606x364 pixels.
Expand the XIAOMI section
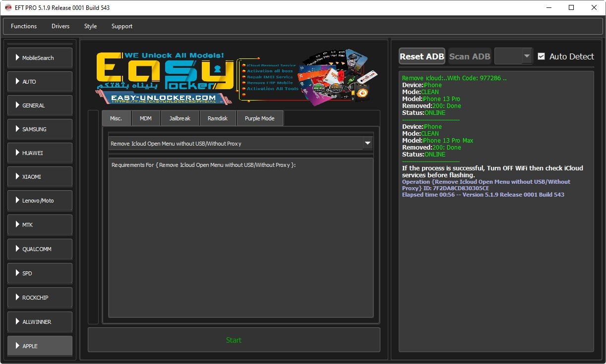click(x=40, y=177)
